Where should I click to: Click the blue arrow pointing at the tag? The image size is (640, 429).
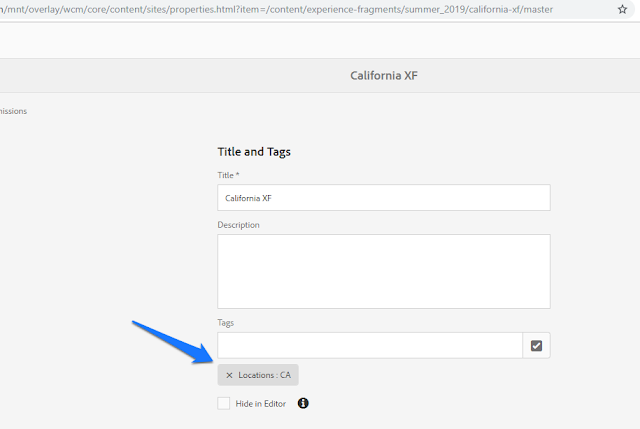point(170,342)
